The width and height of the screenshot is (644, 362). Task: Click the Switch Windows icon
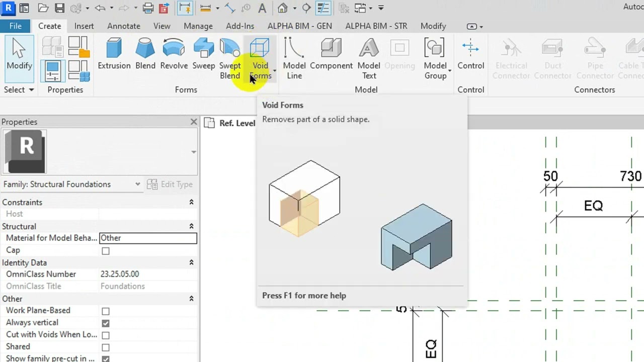click(x=360, y=8)
